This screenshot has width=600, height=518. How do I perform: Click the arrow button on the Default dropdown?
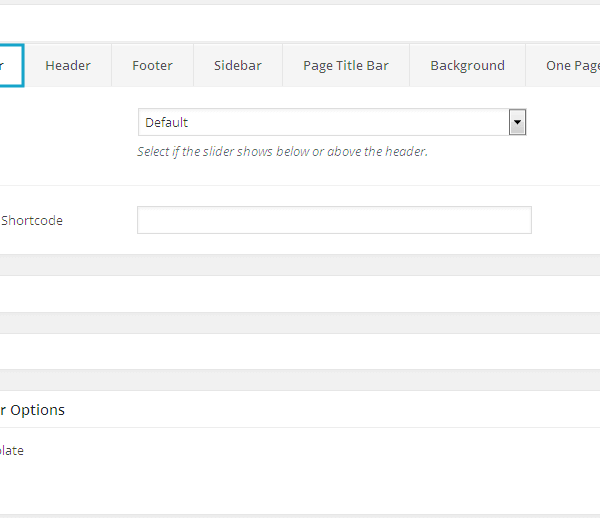click(x=517, y=122)
